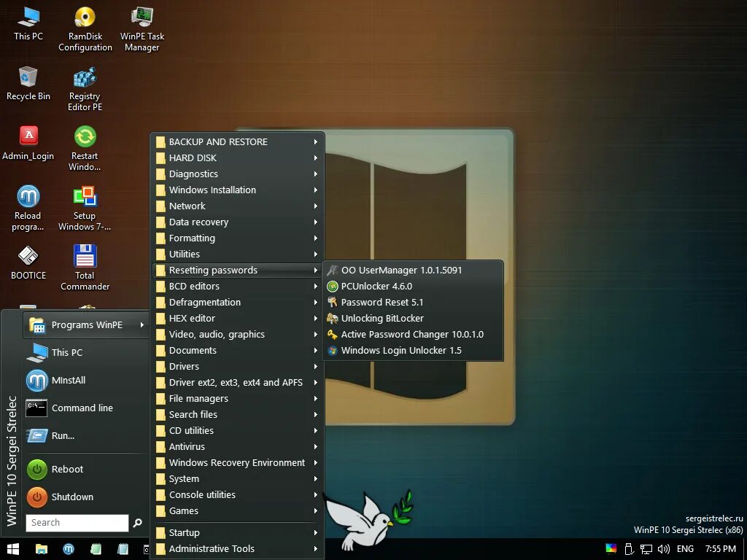Image resolution: width=747 pixels, height=560 pixels.
Task: Open BCD editors menu item
Action: click(x=237, y=286)
